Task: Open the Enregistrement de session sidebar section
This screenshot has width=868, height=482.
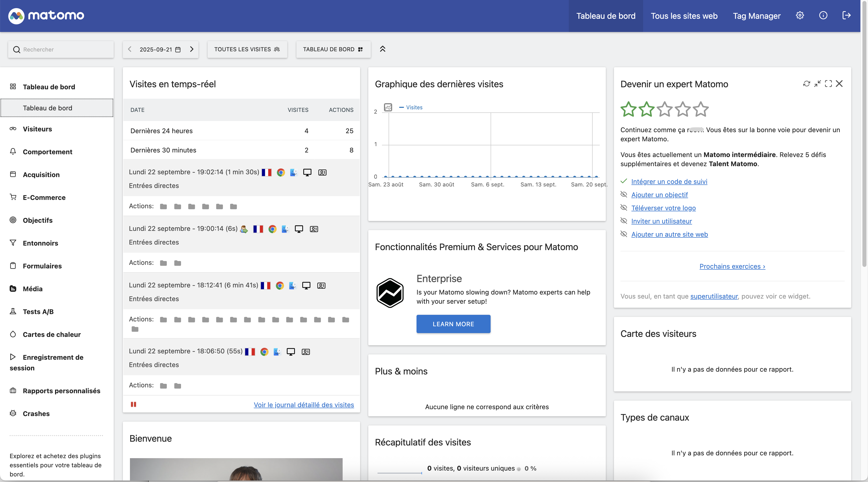Action: tap(46, 363)
